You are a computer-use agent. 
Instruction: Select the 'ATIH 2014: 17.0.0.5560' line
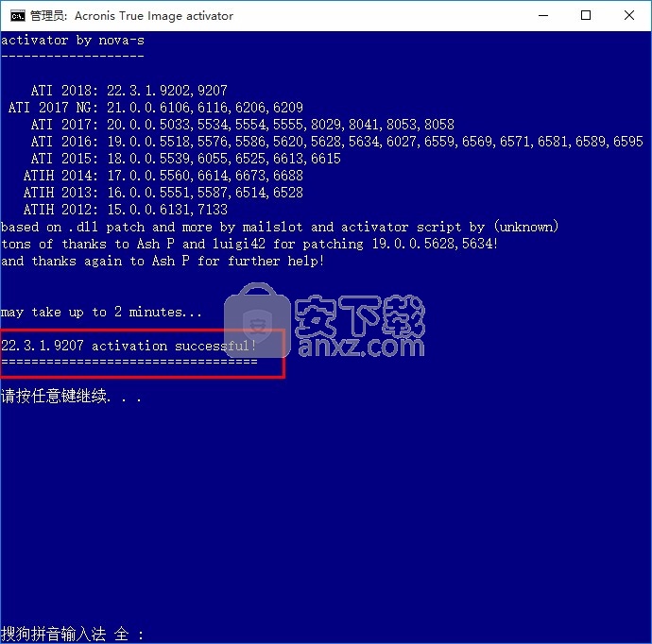pyautogui.click(x=163, y=176)
